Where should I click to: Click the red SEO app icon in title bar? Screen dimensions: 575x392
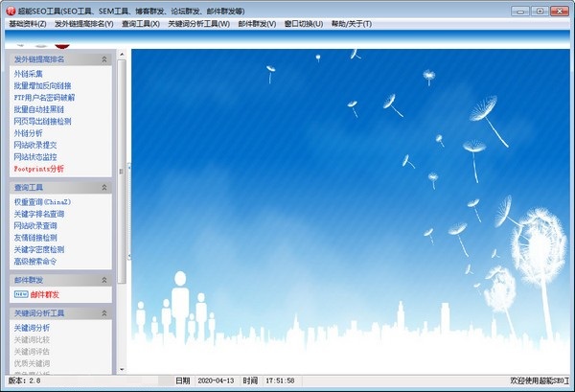[x=10, y=9]
